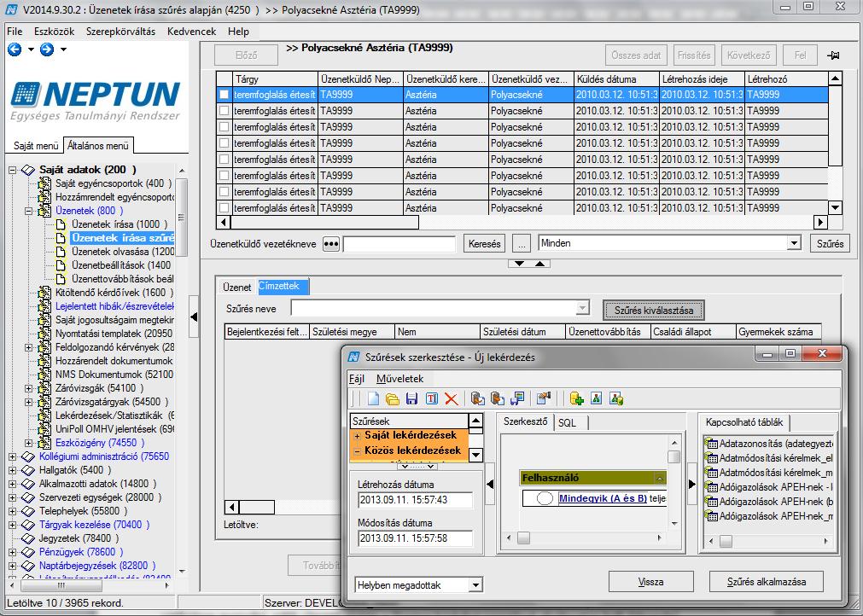Click the new blank query icon in Szűrések toolbar
Screen dimensions: 863x616
pyautogui.click(x=373, y=398)
